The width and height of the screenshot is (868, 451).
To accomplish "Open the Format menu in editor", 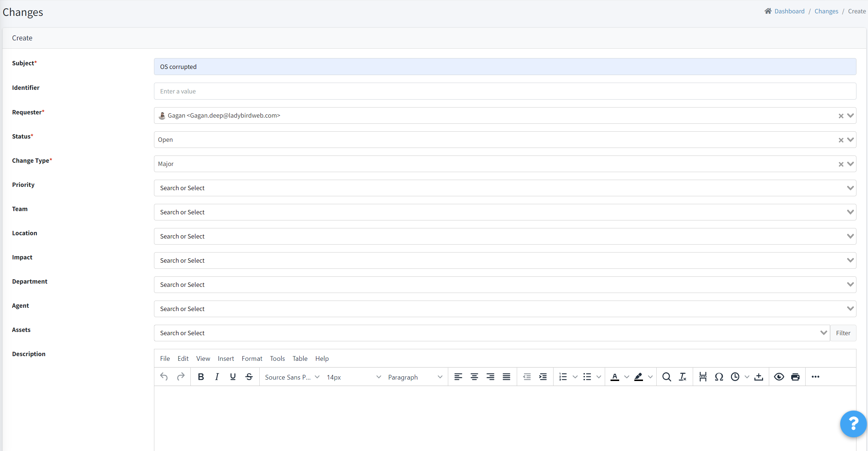I will [252, 358].
